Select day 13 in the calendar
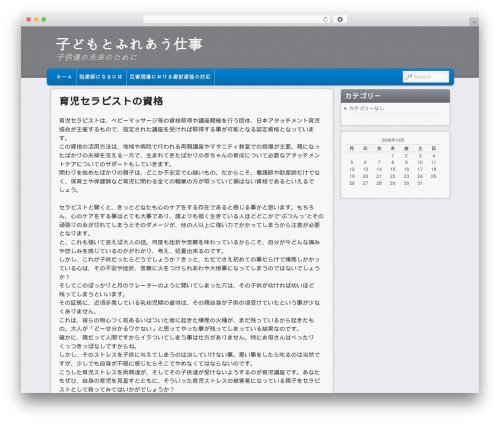This screenshot has width=500, height=423. pyautogui.click(x=365, y=169)
